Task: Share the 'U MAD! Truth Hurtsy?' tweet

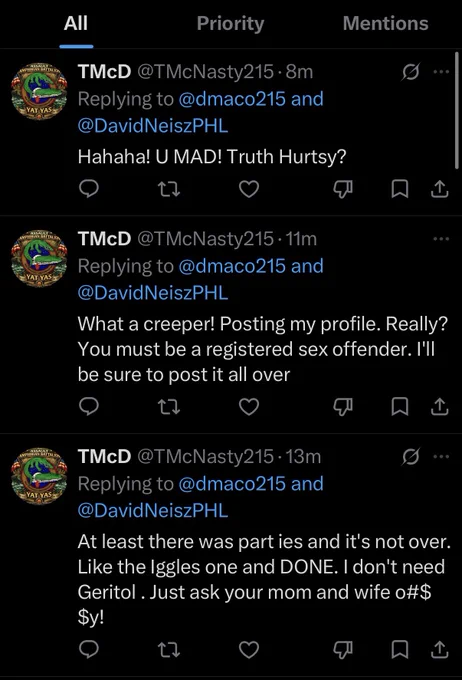Action: pos(439,189)
